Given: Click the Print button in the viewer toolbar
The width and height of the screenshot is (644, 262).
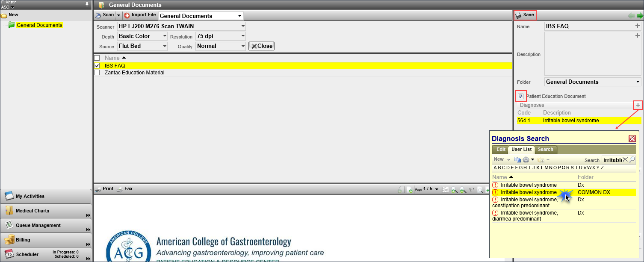Looking at the screenshot, I should coord(104,189).
